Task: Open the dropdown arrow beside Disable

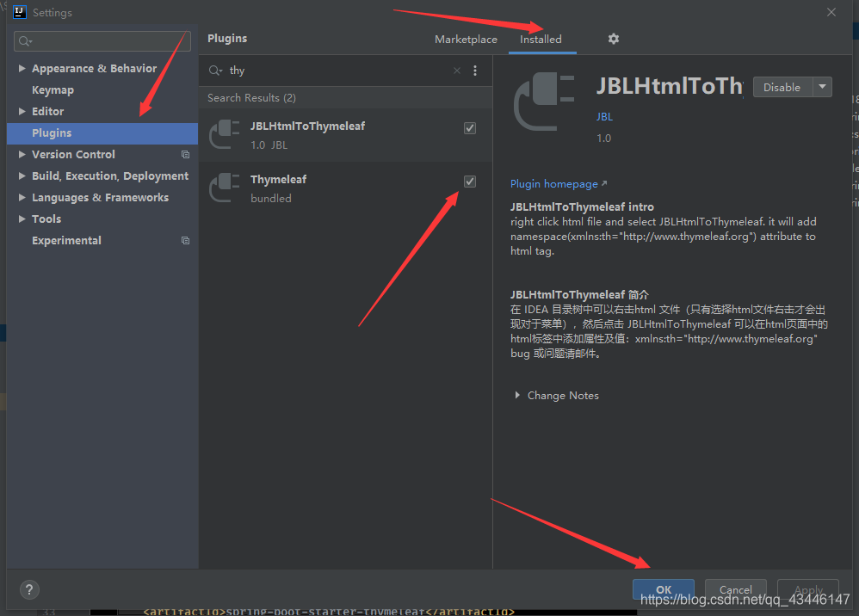Action: [822, 87]
